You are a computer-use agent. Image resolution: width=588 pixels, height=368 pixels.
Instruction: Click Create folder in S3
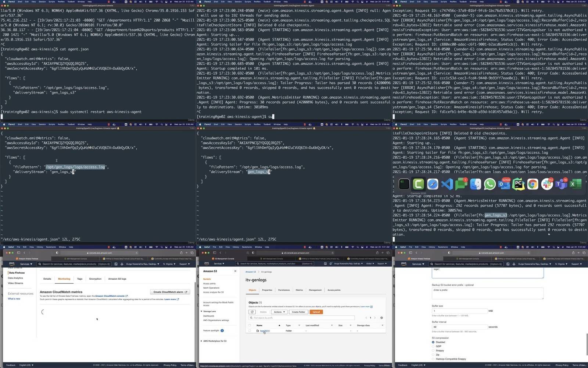tap(298, 312)
